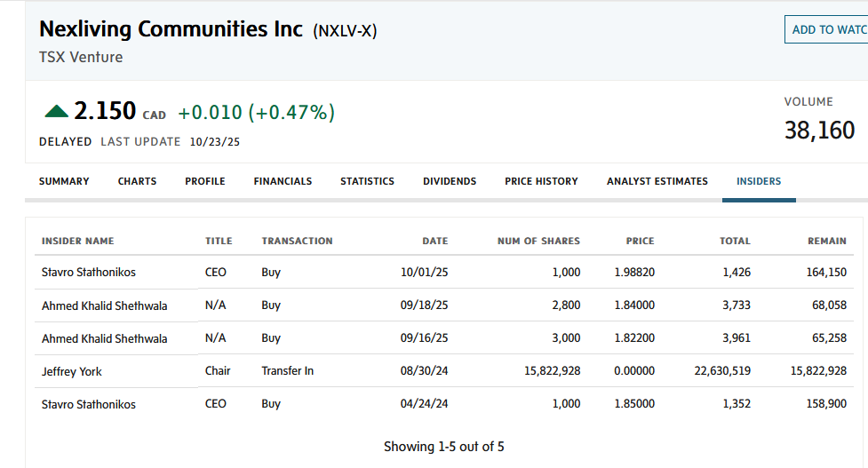Image resolution: width=868 pixels, height=468 pixels.
Task: Click the price 1.82200
Action: (634, 338)
